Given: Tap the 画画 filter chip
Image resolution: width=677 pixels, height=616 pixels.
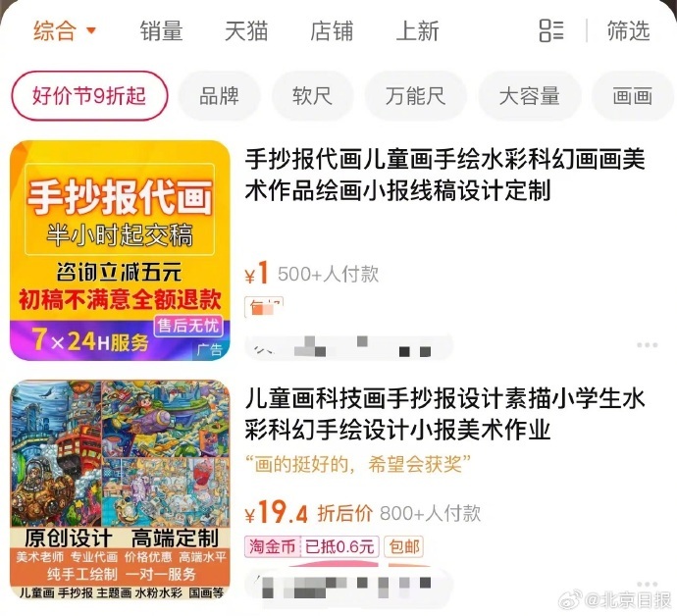Looking at the screenshot, I should click(633, 96).
